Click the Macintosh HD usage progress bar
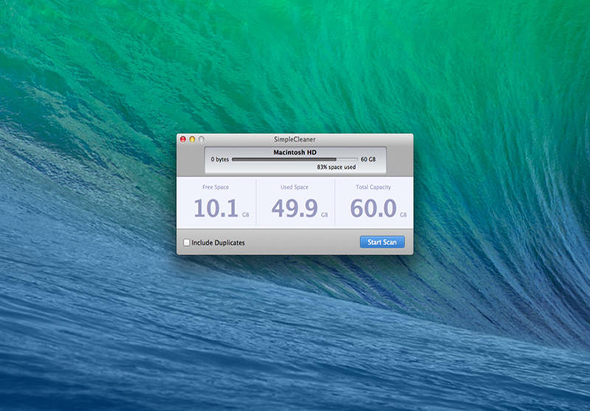Viewport: 590px width, 411px height. (295, 160)
